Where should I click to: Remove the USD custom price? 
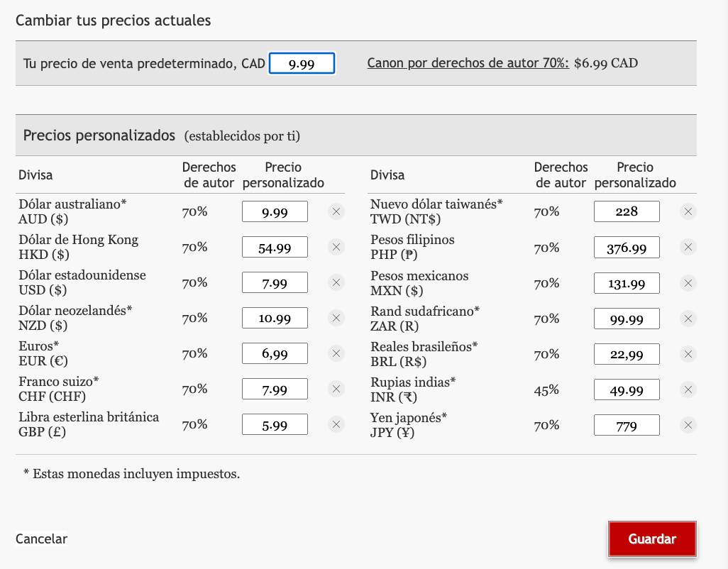coord(336,282)
